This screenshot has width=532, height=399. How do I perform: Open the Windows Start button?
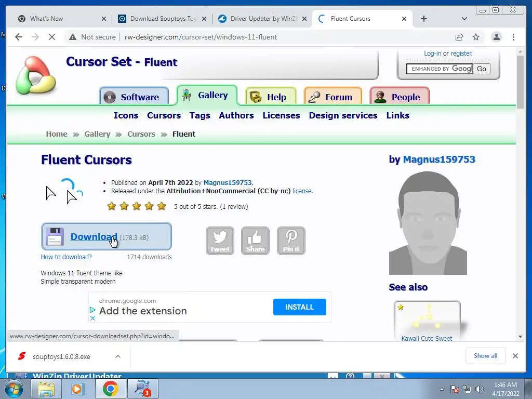pyautogui.click(x=14, y=389)
